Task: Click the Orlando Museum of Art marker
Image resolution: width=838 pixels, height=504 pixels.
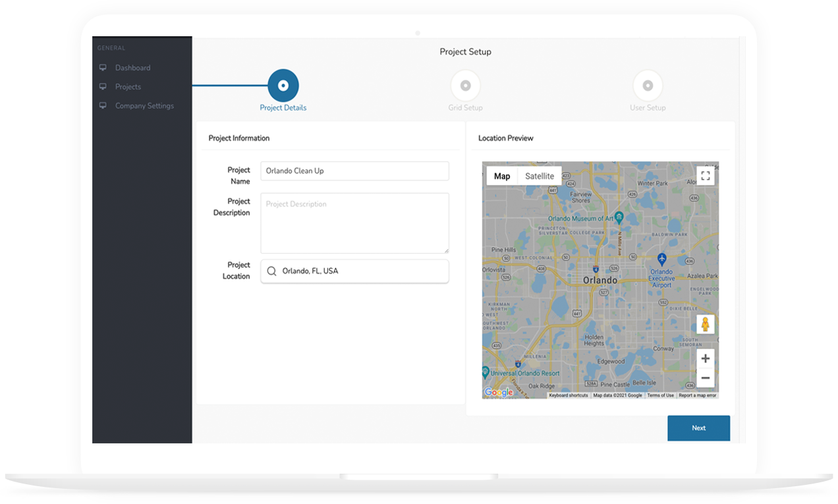Action: 619,216
